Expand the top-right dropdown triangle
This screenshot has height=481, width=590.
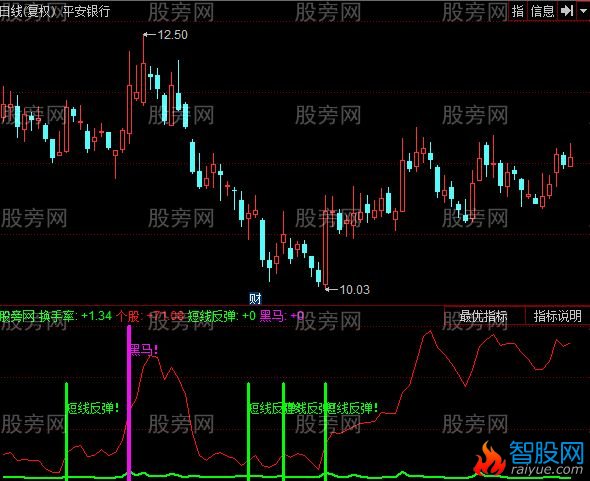pyautogui.click(x=583, y=11)
